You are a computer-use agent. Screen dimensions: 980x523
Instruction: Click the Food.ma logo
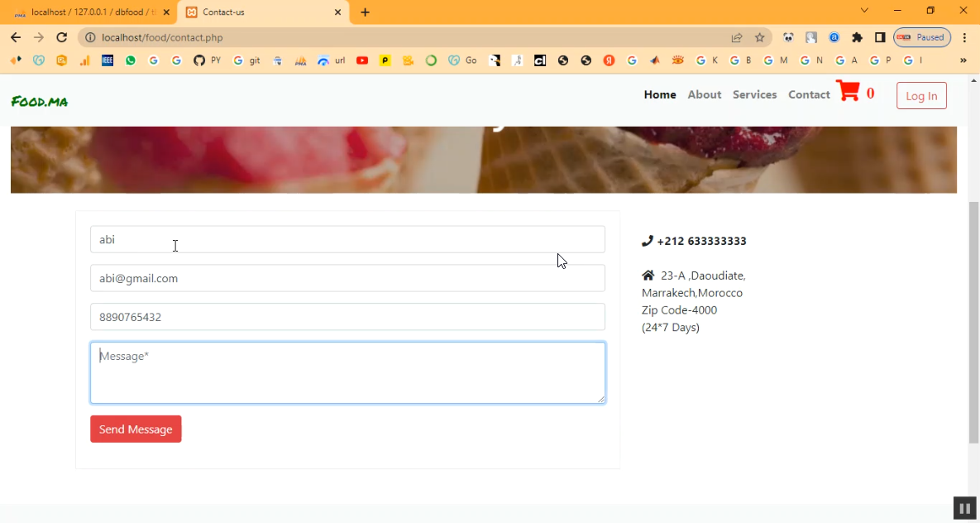click(x=40, y=101)
